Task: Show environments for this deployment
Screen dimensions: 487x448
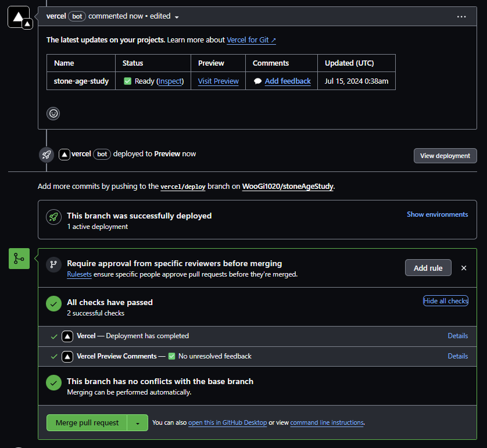Action: coord(437,214)
